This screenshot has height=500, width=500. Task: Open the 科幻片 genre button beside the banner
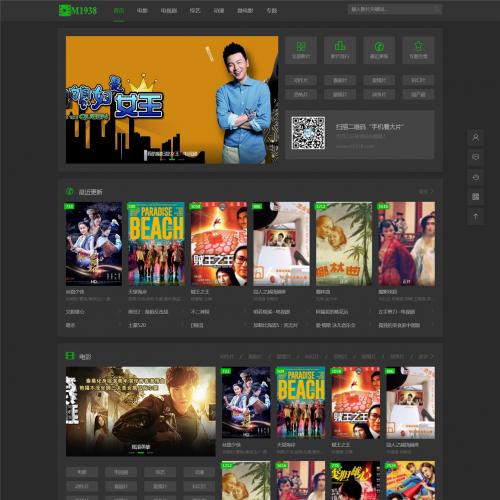tap(418, 80)
